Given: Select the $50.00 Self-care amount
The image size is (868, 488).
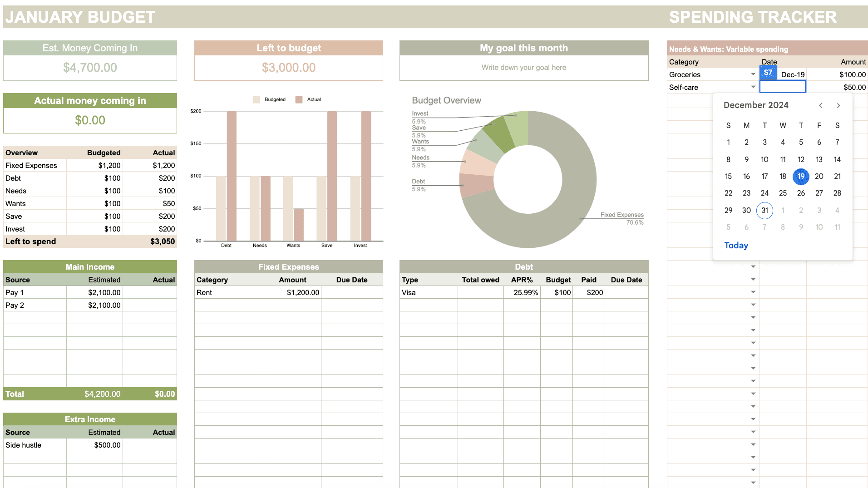Looking at the screenshot, I should 837,87.
